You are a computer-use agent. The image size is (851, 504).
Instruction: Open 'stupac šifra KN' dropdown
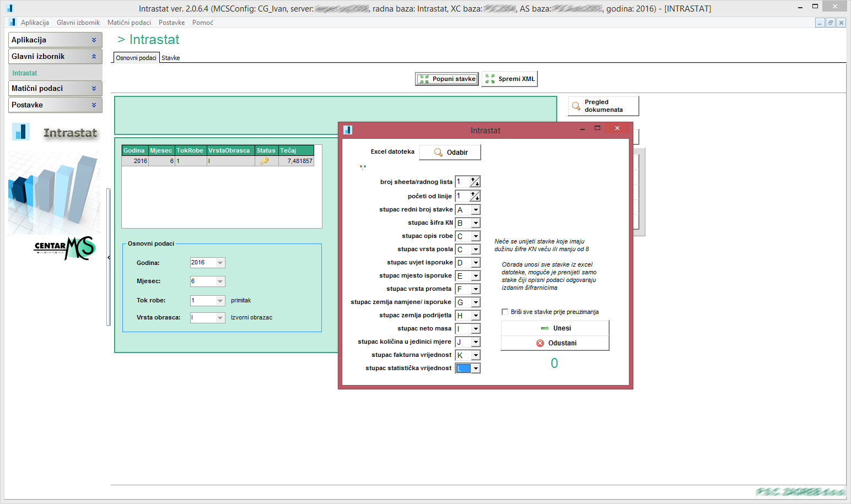pyautogui.click(x=476, y=223)
